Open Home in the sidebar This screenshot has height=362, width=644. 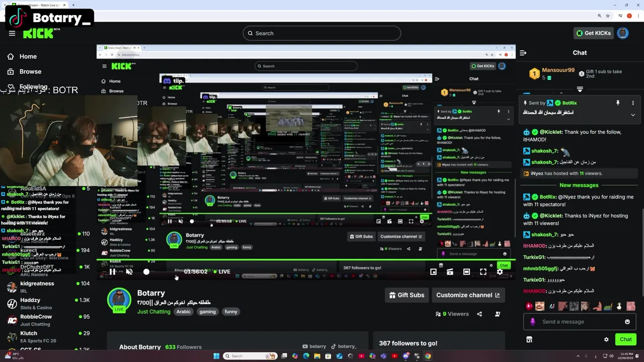pyautogui.click(x=28, y=56)
